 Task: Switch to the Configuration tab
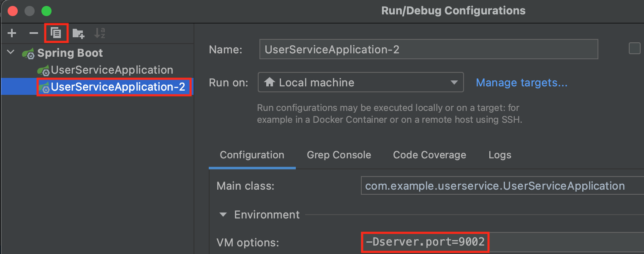click(252, 155)
